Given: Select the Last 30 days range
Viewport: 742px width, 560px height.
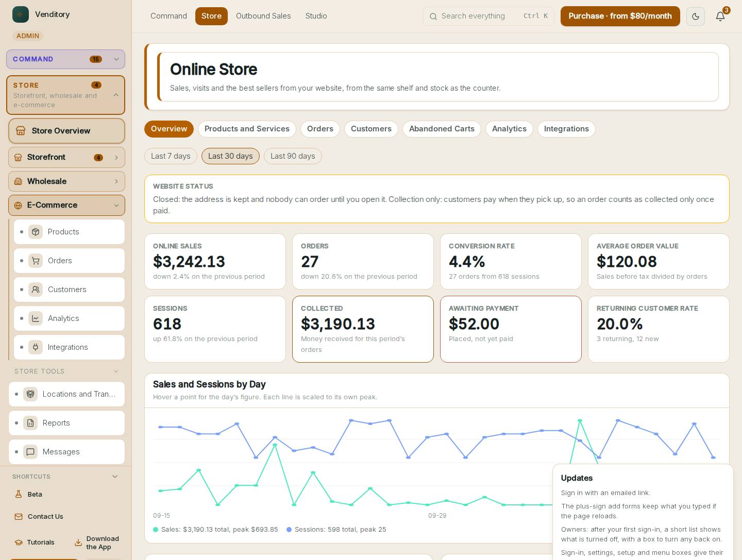Looking at the screenshot, I should pyautogui.click(x=230, y=156).
